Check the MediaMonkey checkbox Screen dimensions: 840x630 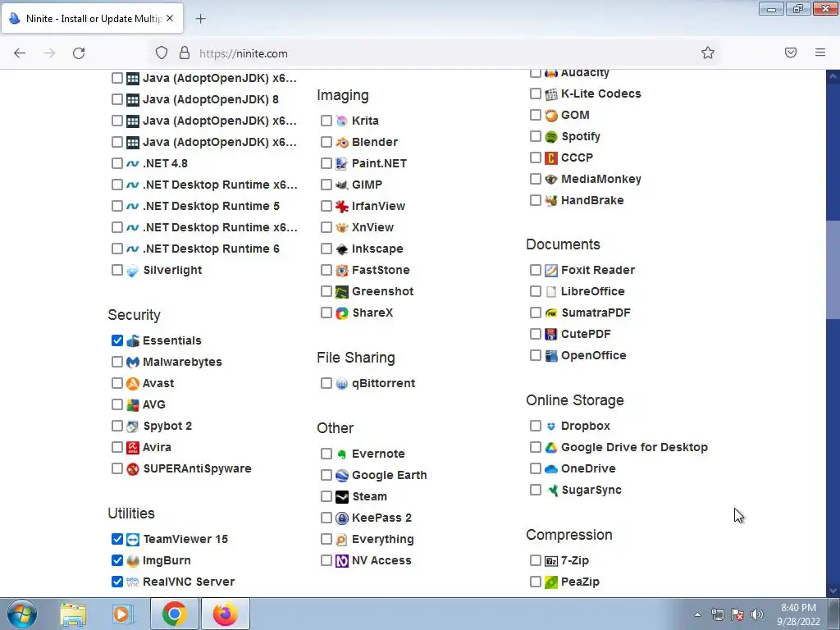(x=535, y=178)
